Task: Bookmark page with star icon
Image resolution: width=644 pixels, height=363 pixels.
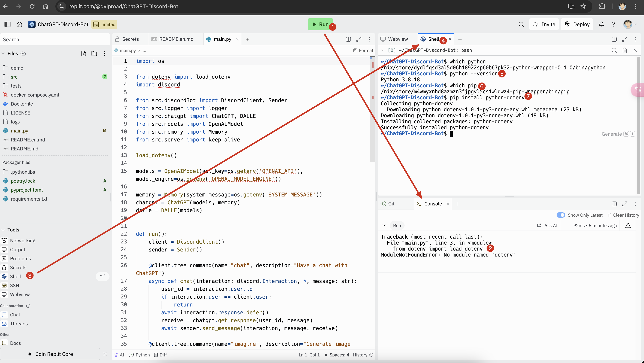Action: click(583, 6)
